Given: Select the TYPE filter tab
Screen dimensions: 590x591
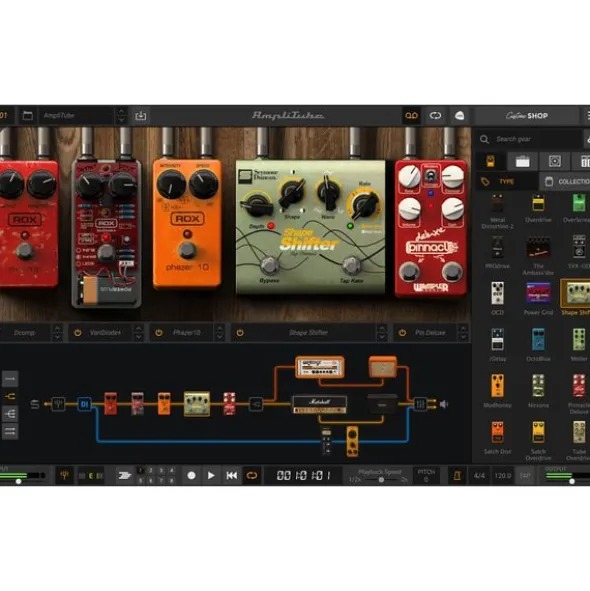Looking at the screenshot, I should [507, 182].
